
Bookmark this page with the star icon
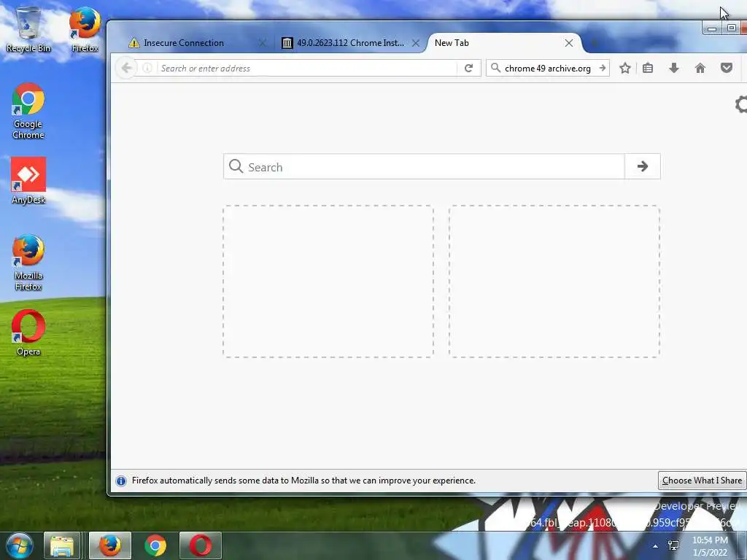click(625, 68)
